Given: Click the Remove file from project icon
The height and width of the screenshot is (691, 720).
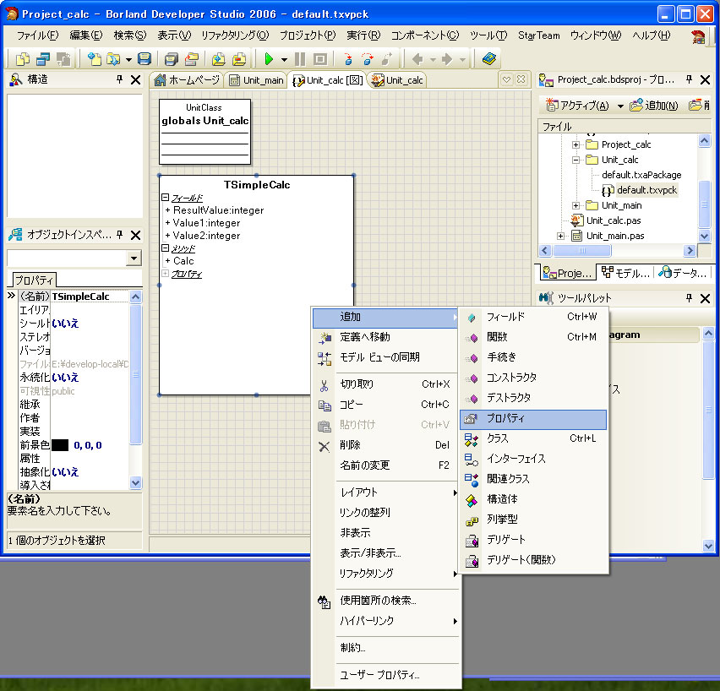Looking at the screenshot, I should (x=239, y=59).
